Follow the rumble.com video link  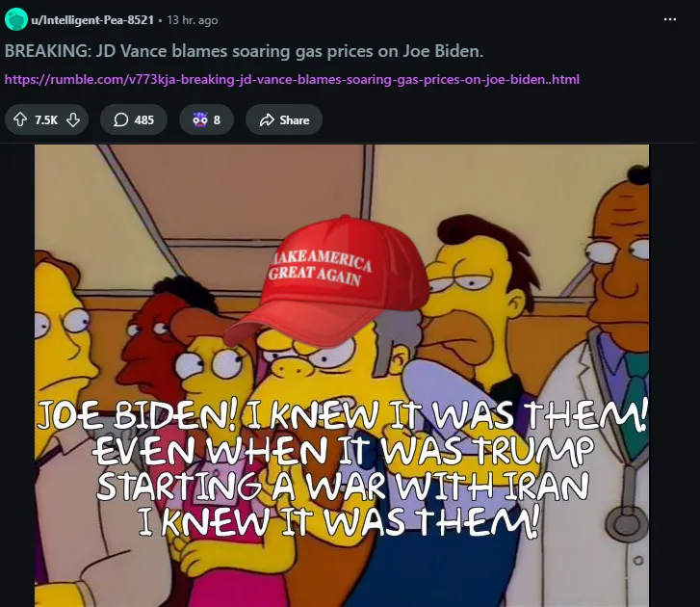[292, 80]
